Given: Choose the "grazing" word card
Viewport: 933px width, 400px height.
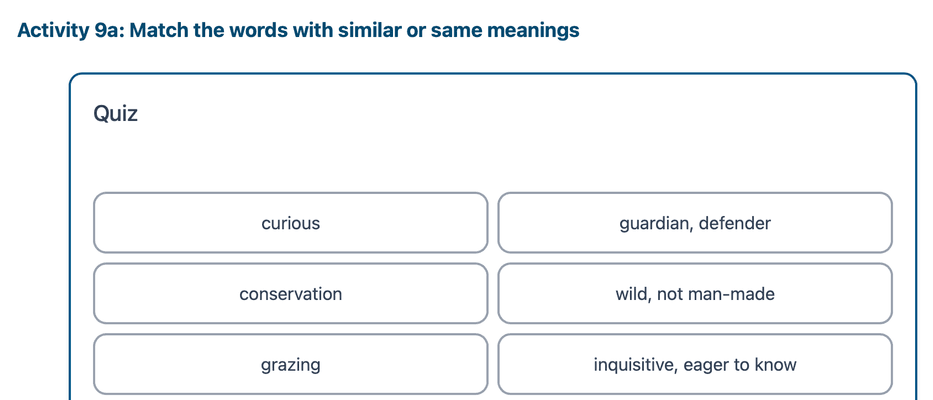Looking at the screenshot, I should click(291, 365).
